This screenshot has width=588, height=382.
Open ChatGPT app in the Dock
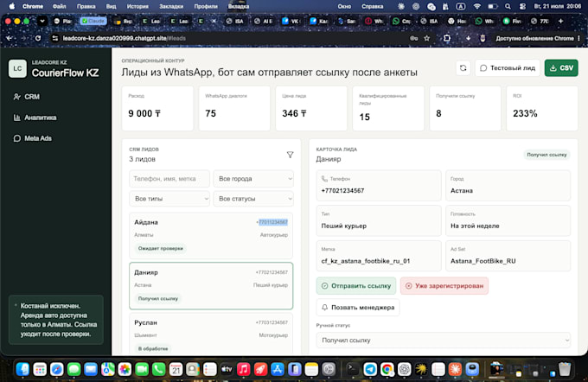[405, 369]
